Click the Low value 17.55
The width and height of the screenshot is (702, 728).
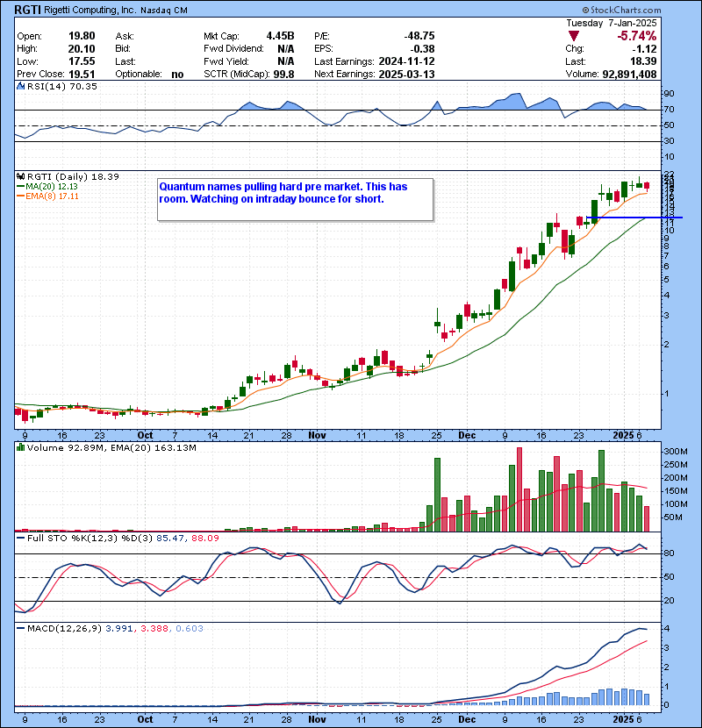click(x=82, y=61)
